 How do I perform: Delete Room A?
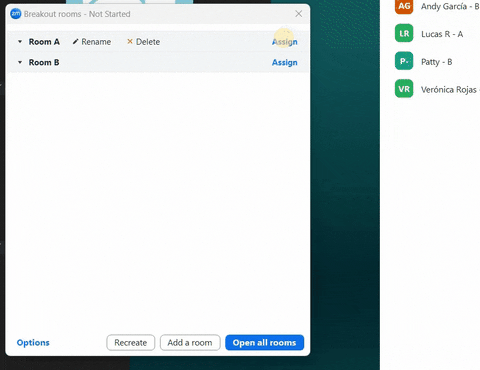[x=143, y=42]
